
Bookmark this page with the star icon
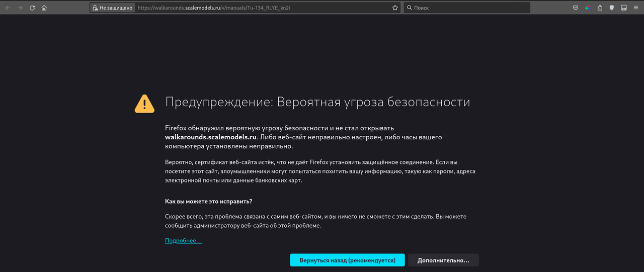(395, 8)
